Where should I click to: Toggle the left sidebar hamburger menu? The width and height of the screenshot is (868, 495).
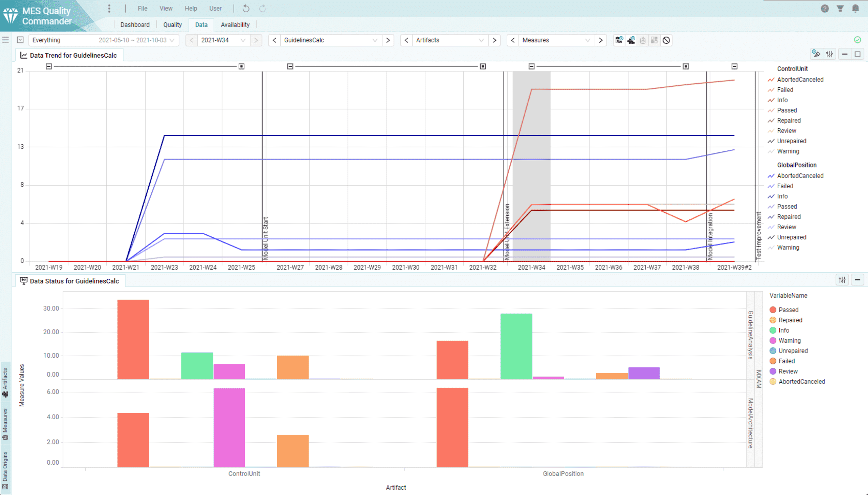coord(5,40)
